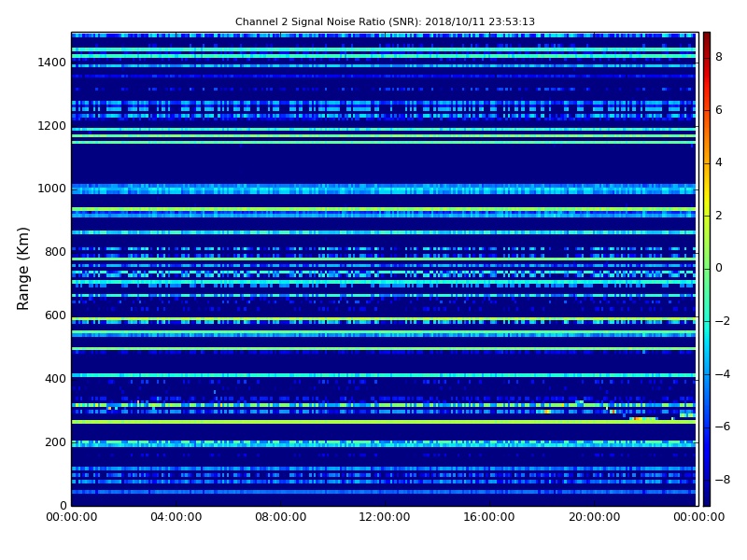747x560 pixels.
Task: Click the 20:00:00 time axis label
Action: [594, 517]
